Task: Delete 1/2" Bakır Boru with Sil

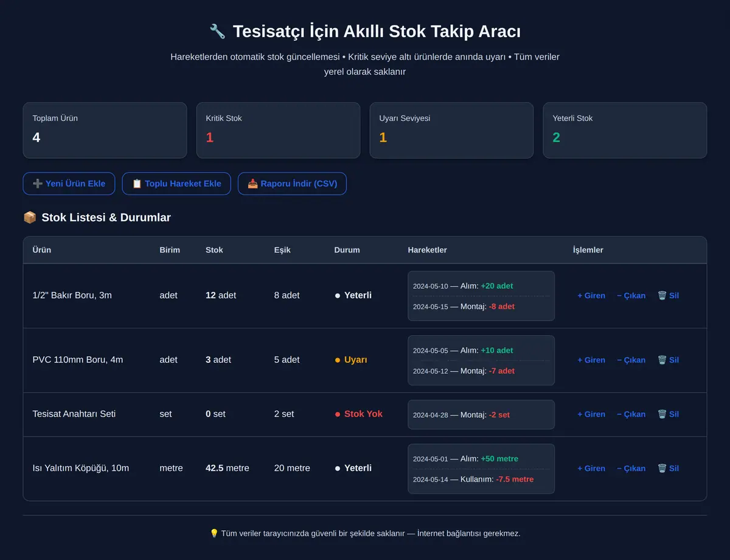Action: 668,296
